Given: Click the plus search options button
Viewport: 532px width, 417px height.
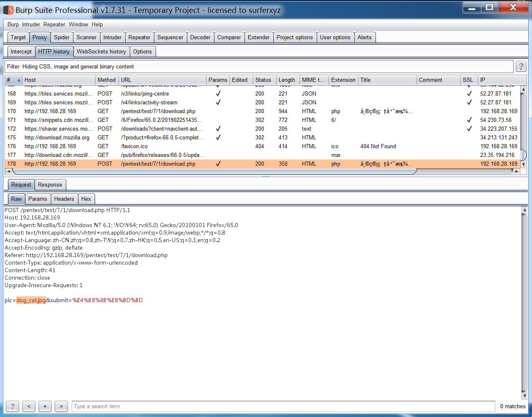Looking at the screenshot, I should click(x=45, y=406).
